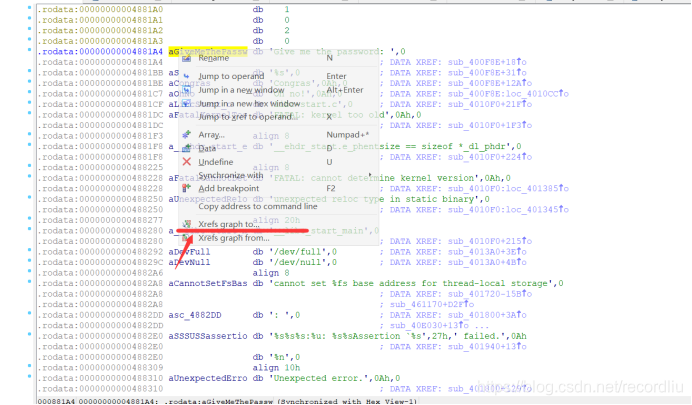Toggle breakpoint dot beside address 4881A0
Screen dimensions: 692x405
point(29,8)
